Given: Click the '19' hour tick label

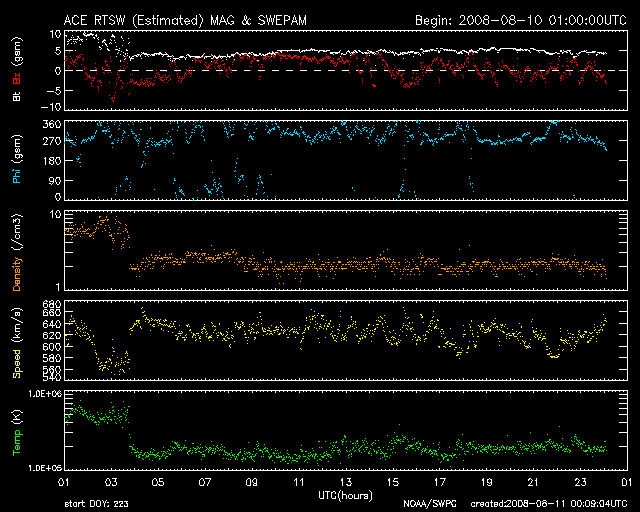Looking at the screenshot, I should click(487, 482).
